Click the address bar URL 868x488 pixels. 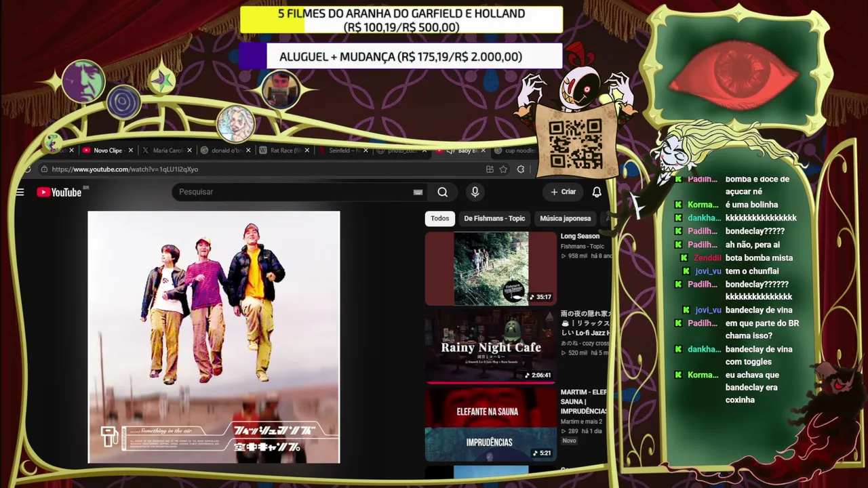[x=125, y=169]
